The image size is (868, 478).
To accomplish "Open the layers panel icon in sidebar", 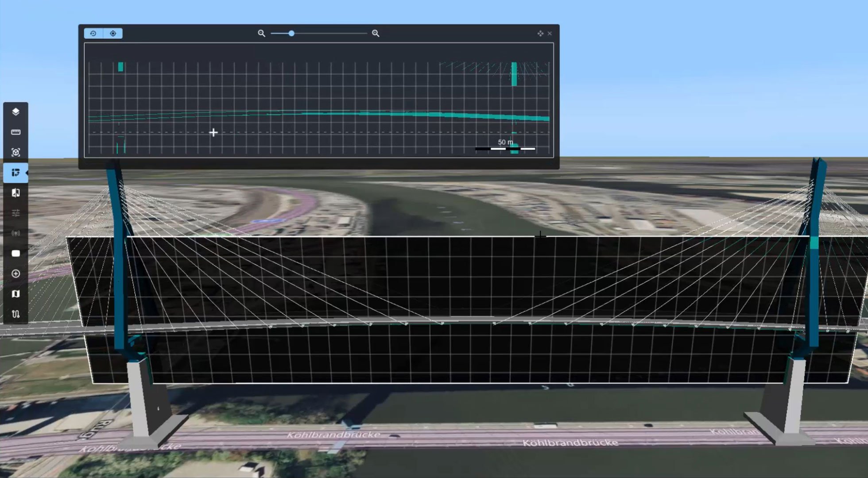I will click(15, 112).
